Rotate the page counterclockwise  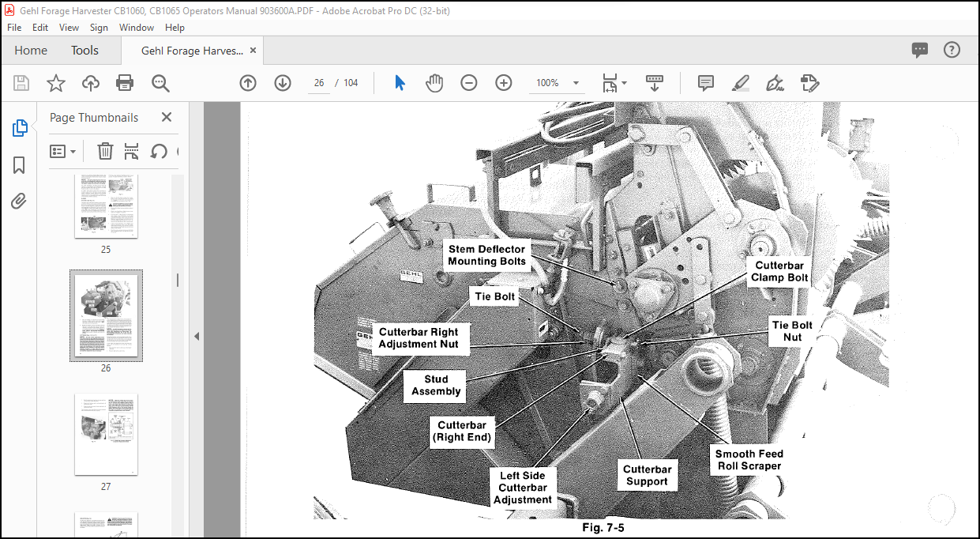coord(159,151)
